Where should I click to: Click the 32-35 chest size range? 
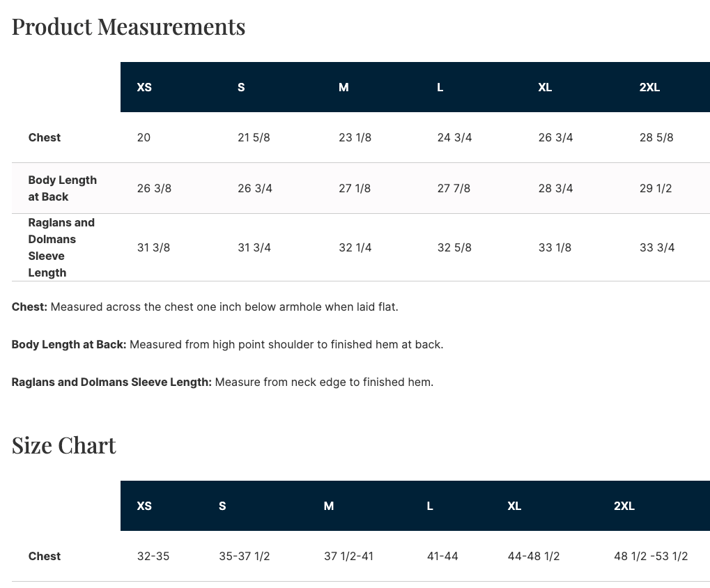153,556
